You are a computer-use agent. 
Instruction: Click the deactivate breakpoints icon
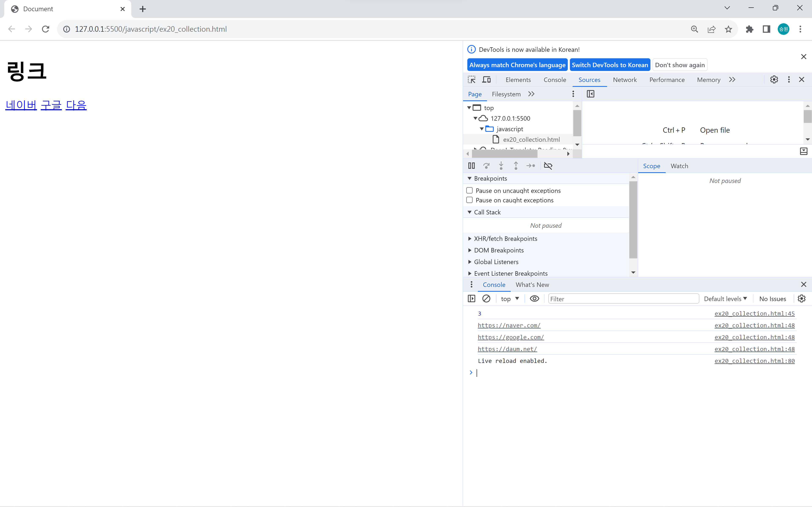point(548,166)
